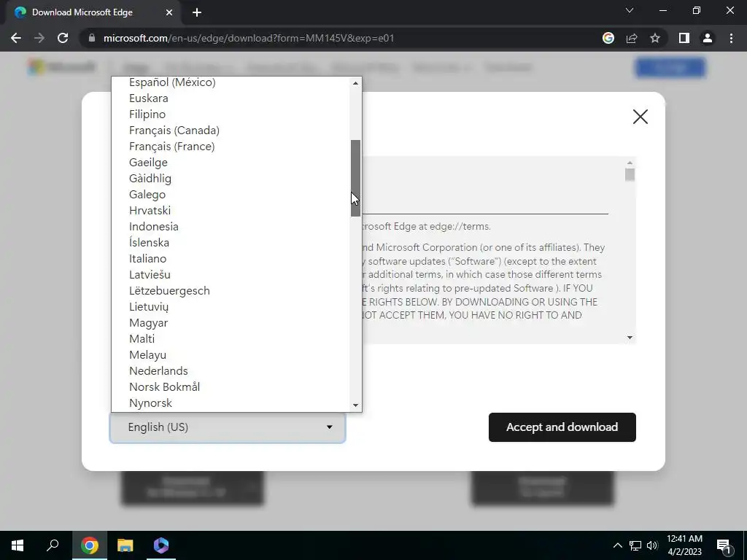Pick Galego in the list

pyautogui.click(x=231, y=194)
